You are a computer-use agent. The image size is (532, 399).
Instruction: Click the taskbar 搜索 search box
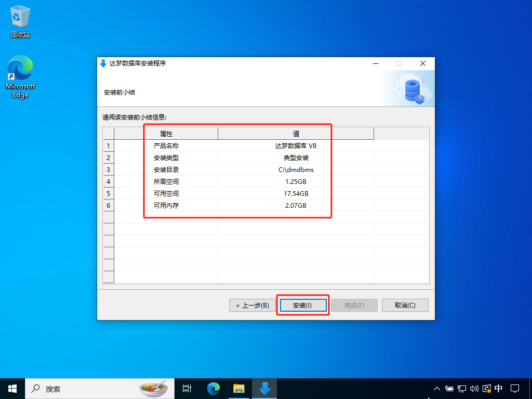(x=100, y=389)
